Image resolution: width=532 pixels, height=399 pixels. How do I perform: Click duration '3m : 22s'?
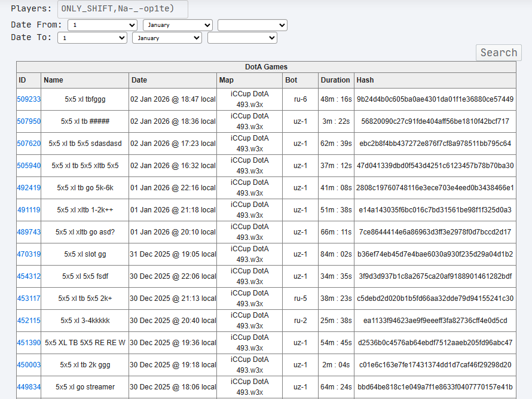336,121
